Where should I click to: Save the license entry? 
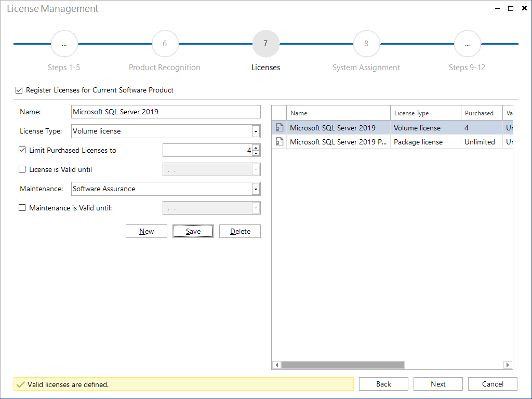tap(193, 231)
